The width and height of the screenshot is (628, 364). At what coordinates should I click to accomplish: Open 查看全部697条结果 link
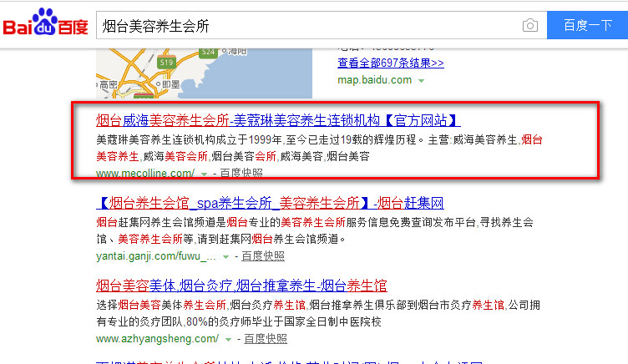(390, 63)
